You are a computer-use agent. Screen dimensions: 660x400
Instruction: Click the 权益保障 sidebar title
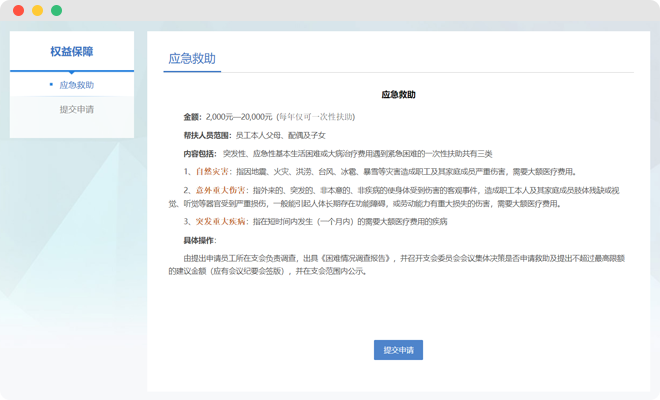[72, 51]
